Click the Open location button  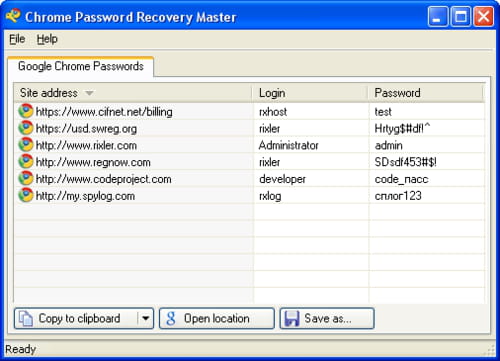[x=217, y=318]
